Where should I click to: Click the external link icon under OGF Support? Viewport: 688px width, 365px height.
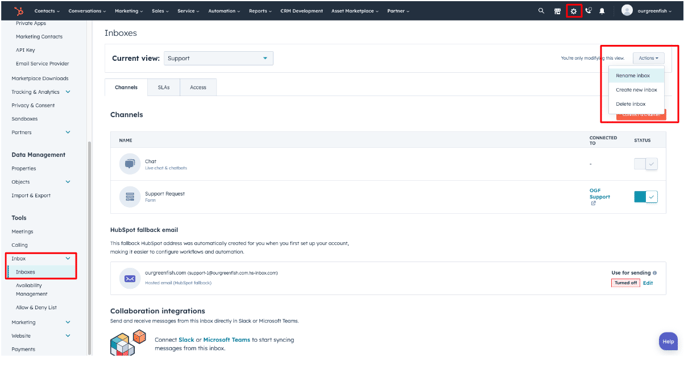click(x=593, y=204)
